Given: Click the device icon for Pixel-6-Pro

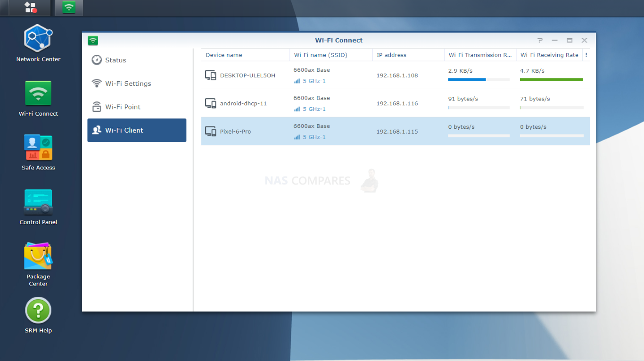Looking at the screenshot, I should point(211,131).
